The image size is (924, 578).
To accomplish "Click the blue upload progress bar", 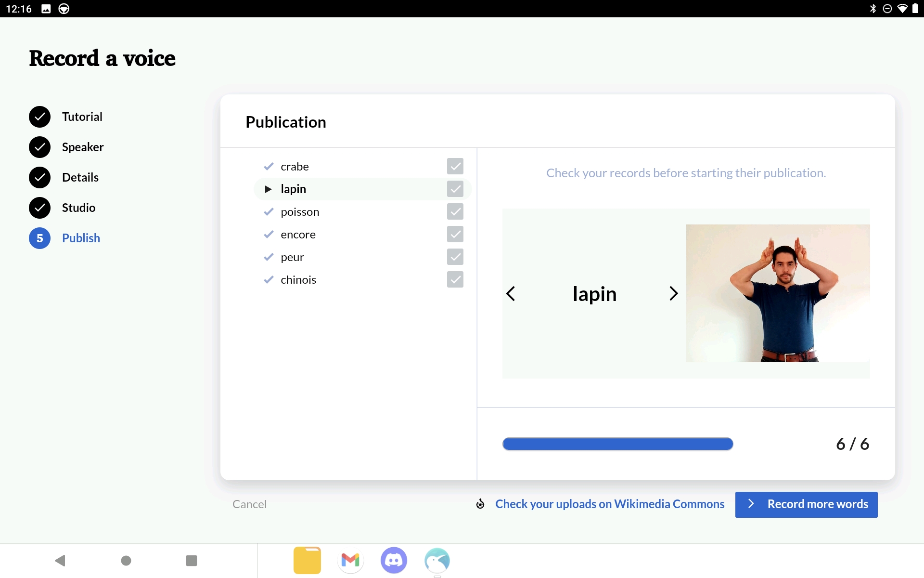I will (x=617, y=444).
